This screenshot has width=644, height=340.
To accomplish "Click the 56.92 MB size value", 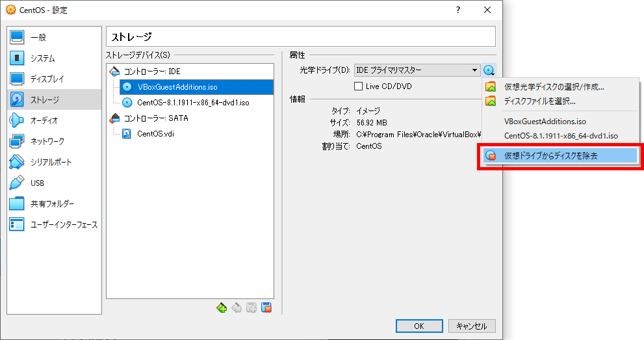I will tap(372, 123).
